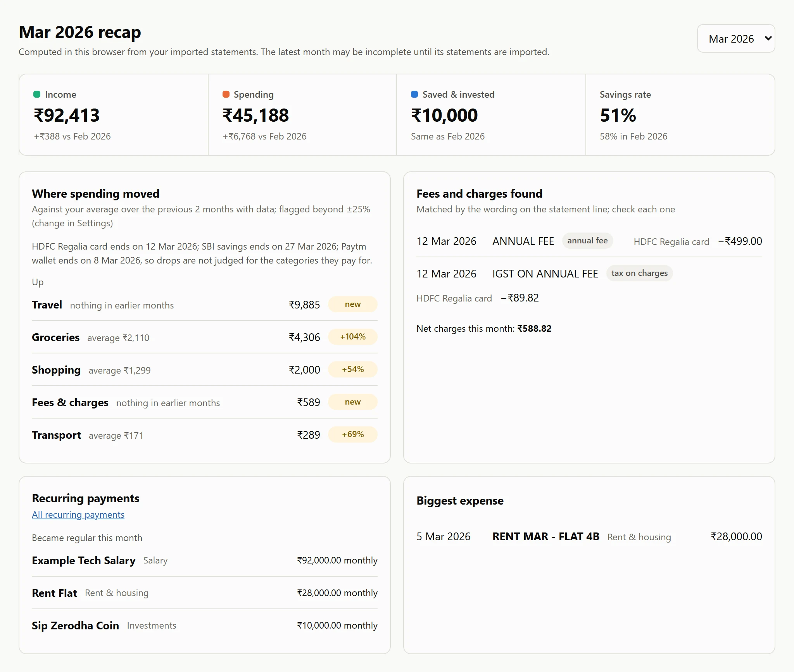Open the All recurring payments link
The image size is (794, 672).
[78, 515]
